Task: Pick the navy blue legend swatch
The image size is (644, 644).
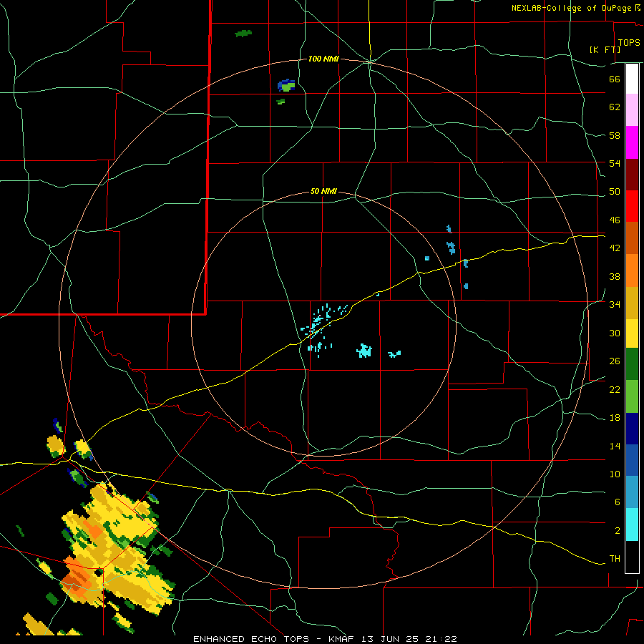Action: point(632,429)
